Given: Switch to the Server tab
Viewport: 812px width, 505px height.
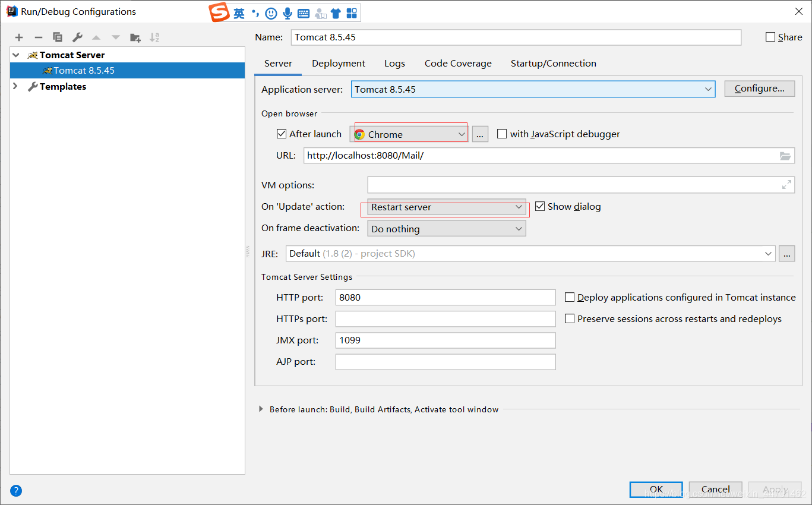Looking at the screenshot, I should [278, 64].
